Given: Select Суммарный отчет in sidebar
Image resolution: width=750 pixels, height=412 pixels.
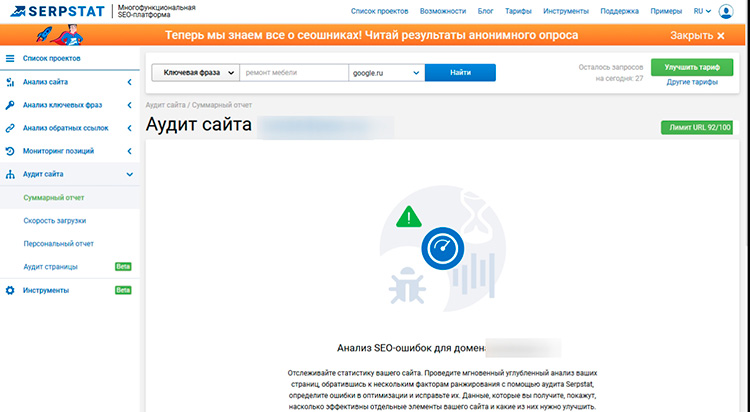Looking at the screenshot, I should (54, 198).
